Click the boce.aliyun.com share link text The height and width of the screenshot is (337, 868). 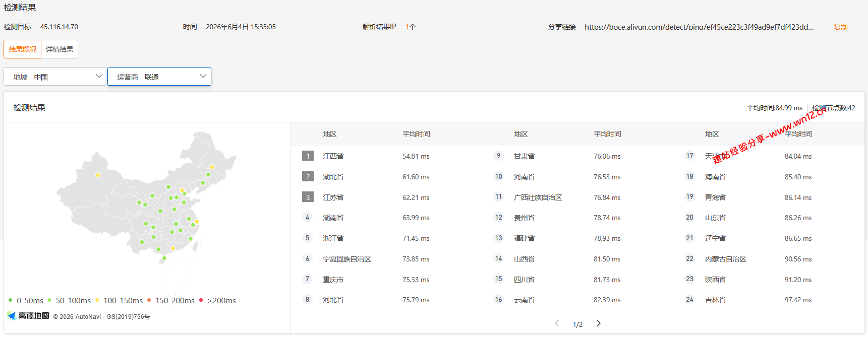pos(699,27)
